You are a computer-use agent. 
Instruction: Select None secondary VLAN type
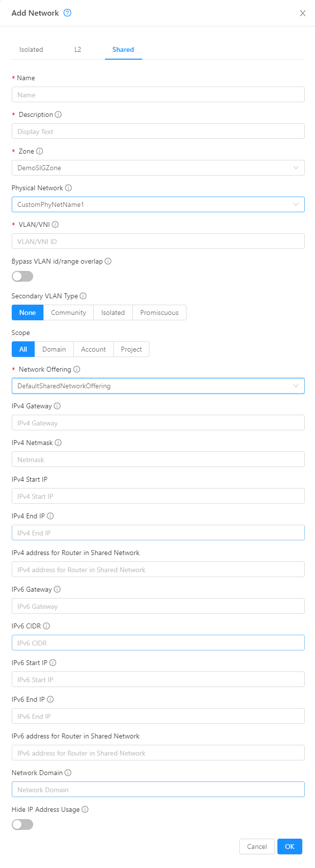coord(28,312)
